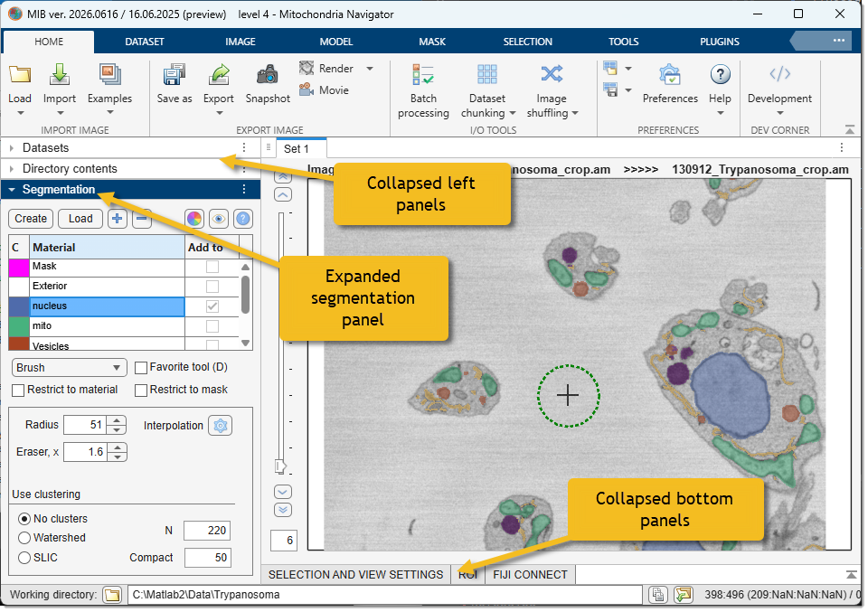Open Interpolation settings gear icon
The width and height of the screenshot is (868, 612).
[221, 426]
